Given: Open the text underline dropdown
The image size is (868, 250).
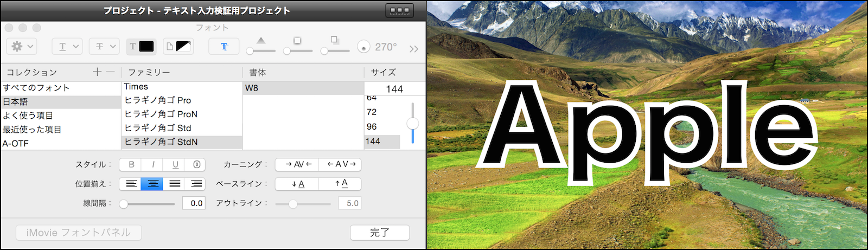Looking at the screenshot, I should tap(67, 47).
